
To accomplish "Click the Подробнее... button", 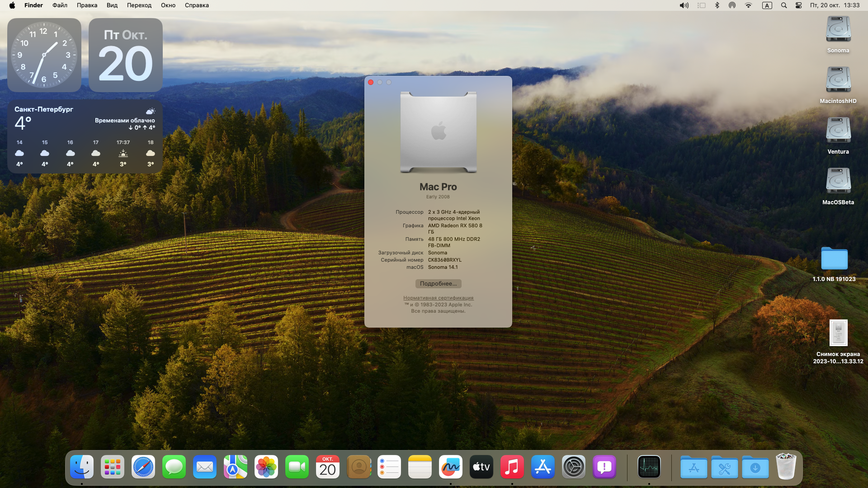I will click(438, 284).
